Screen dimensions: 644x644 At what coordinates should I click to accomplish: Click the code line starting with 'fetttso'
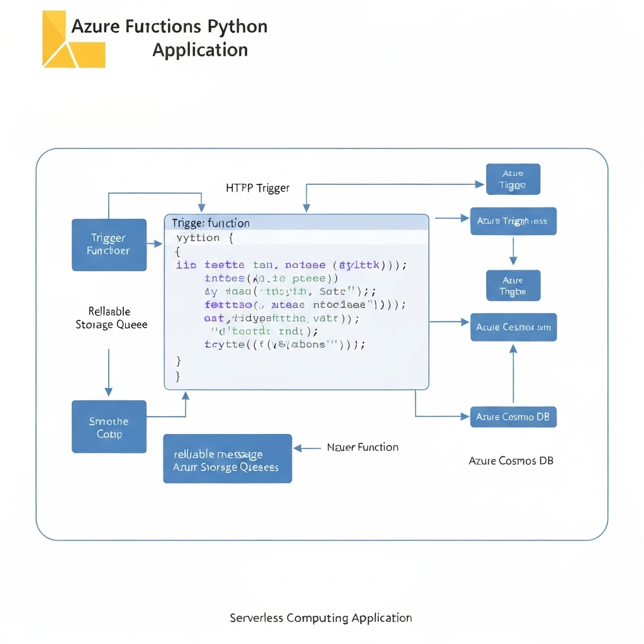coord(305,305)
